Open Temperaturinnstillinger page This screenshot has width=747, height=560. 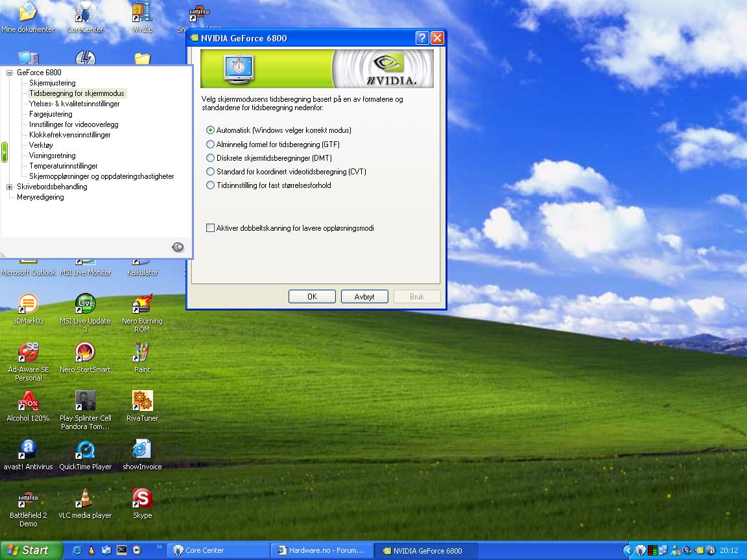pyautogui.click(x=64, y=166)
